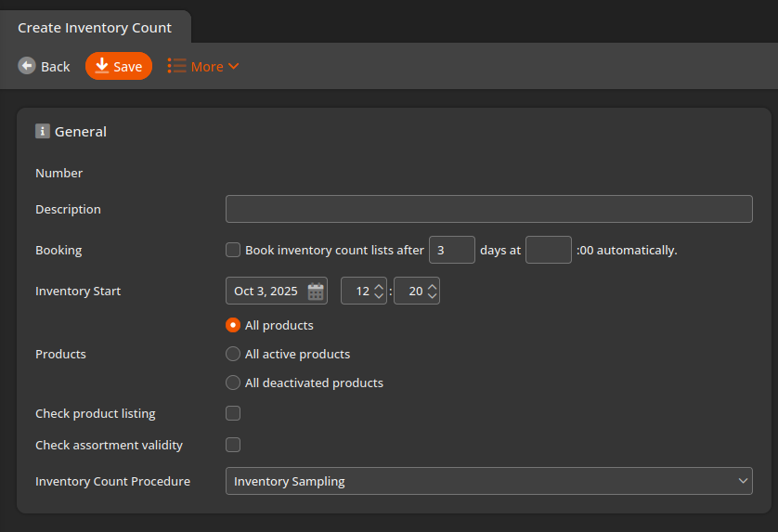Choose the All products radio button

233,325
